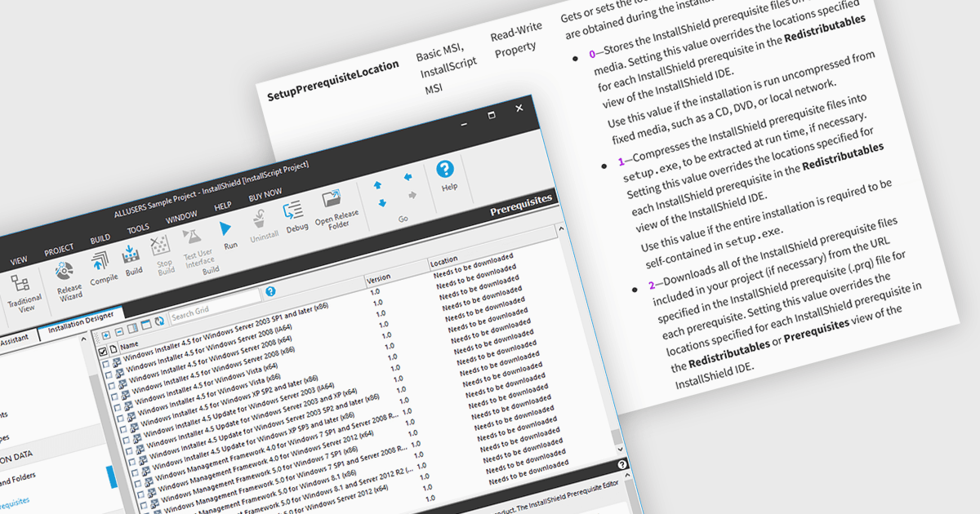Open Release Folder from toolbar
The height and width of the screenshot is (514, 980).
coord(335,207)
